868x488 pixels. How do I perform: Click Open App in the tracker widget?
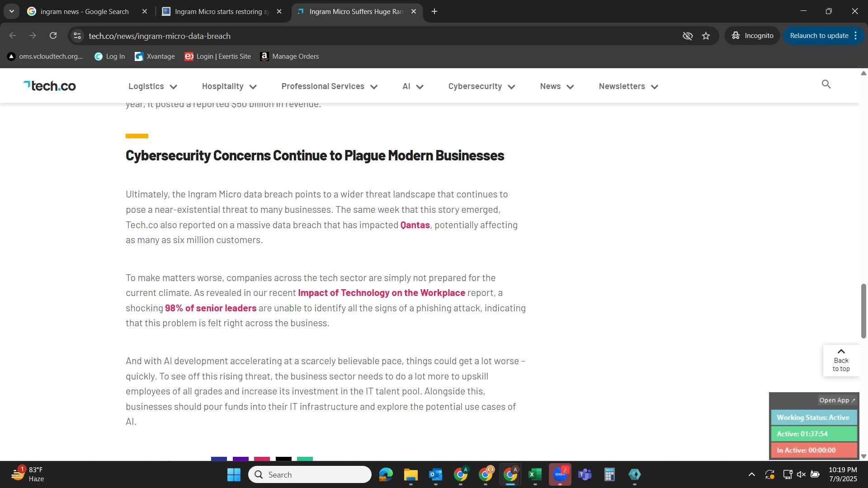click(837, 400)
